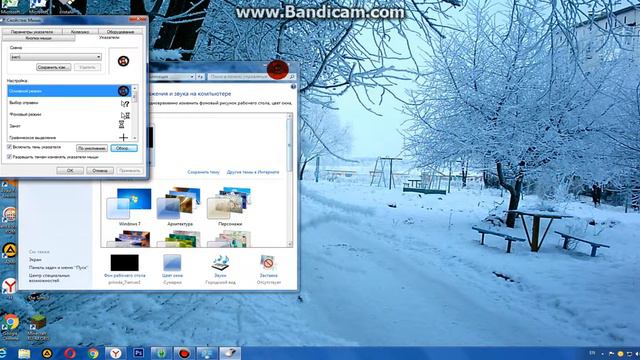Switch to the 'Колесико' wheel tab
Image resolution: width=640 pixels, height=360 pixels.
click(x=80, y=31)
